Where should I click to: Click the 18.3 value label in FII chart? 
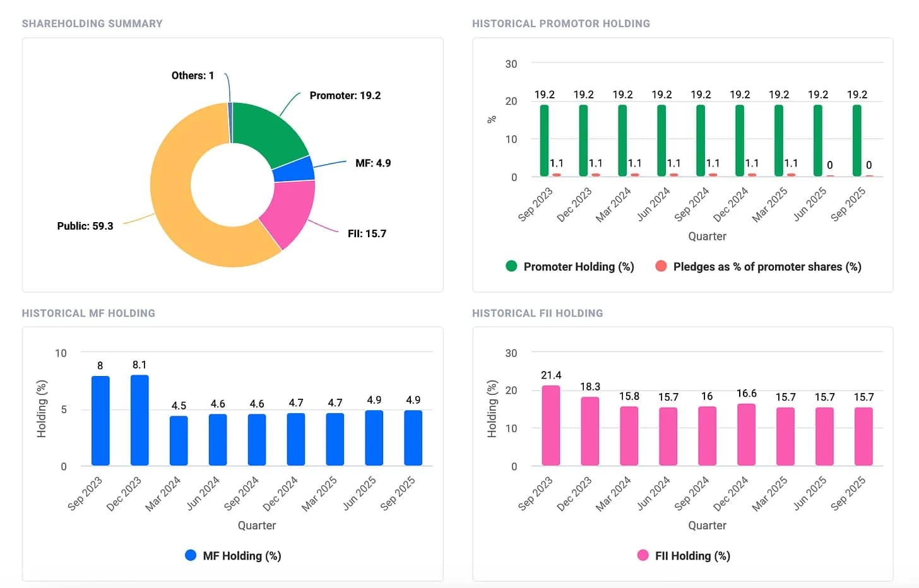590,386
